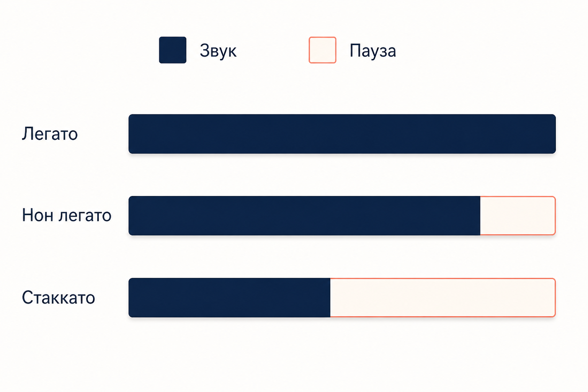Image resolution: width=588 pixels, height=392 pixels.
Task: Click the left end of Легато bar
Action: [131, 134]
